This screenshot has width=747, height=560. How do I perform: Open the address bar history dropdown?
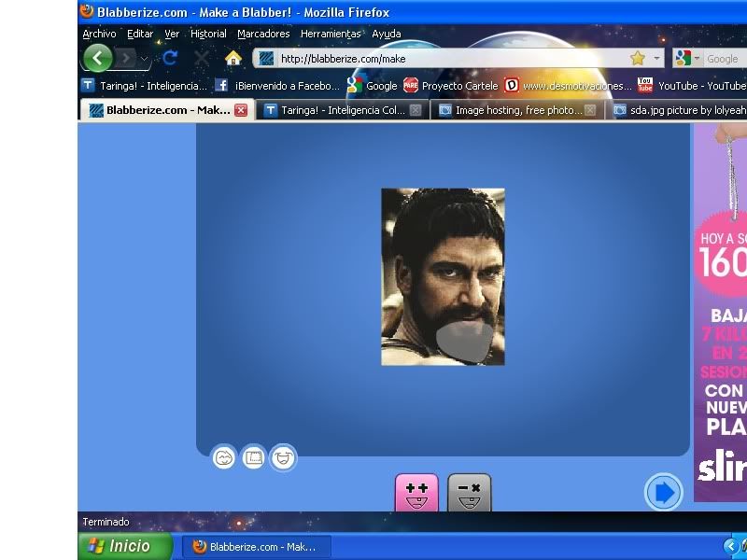pyautogui.click(x=657, y=59)
